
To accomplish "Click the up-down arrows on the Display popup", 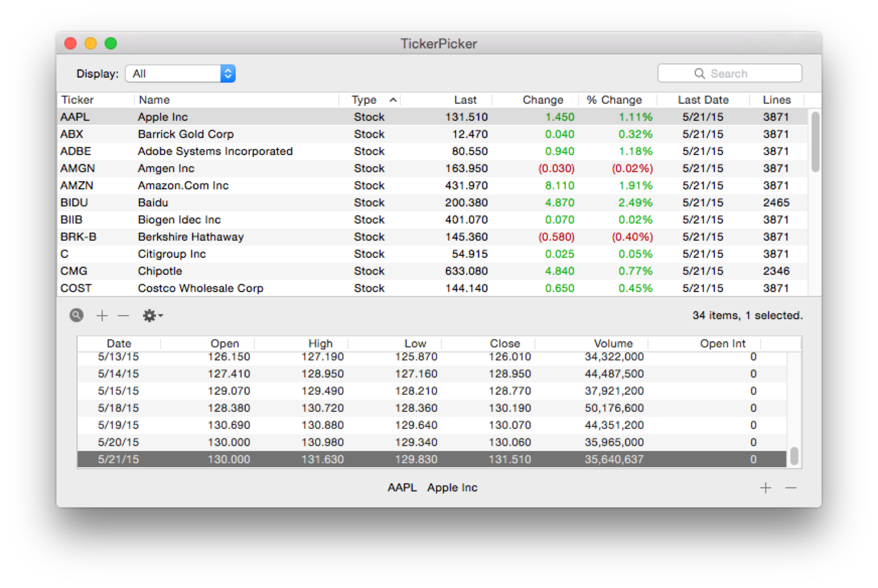I will point(227,73).
